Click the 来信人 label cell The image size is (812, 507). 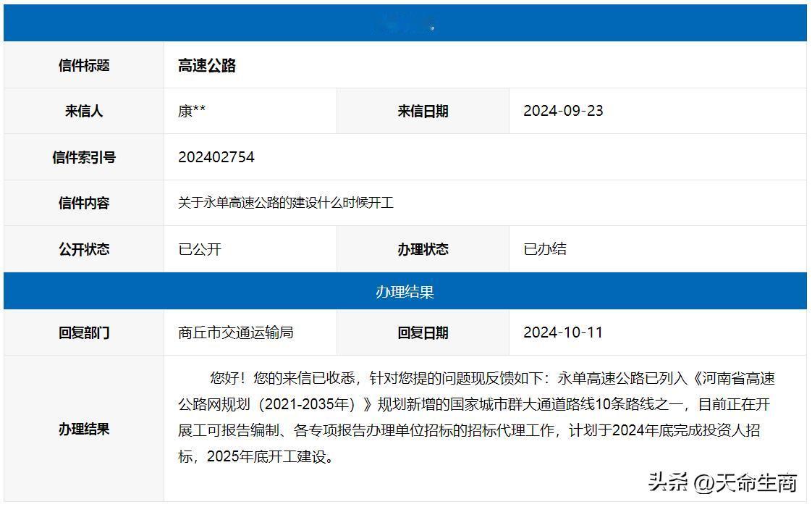tap(84, 111)
